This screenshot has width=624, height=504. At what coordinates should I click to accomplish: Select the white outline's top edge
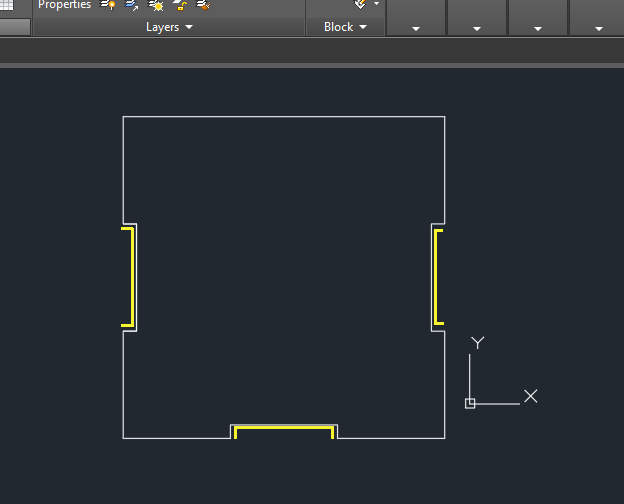click(x=284, y=117)
